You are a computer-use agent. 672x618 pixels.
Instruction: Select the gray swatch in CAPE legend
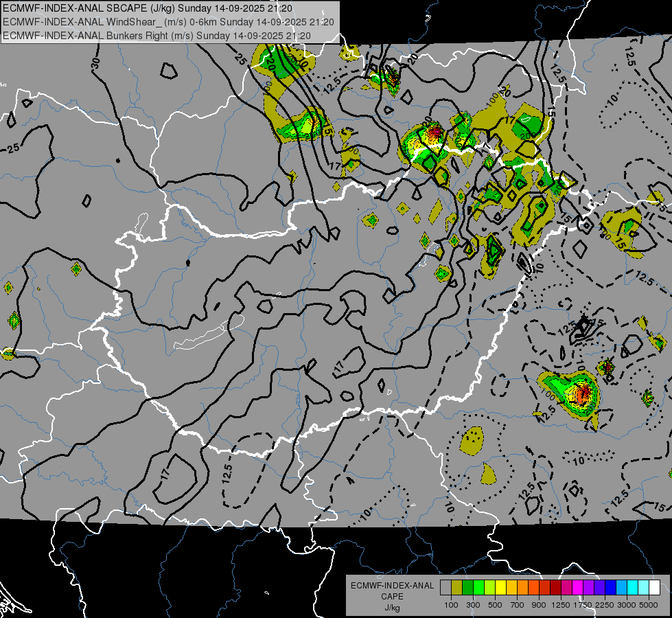click(445, 588)
